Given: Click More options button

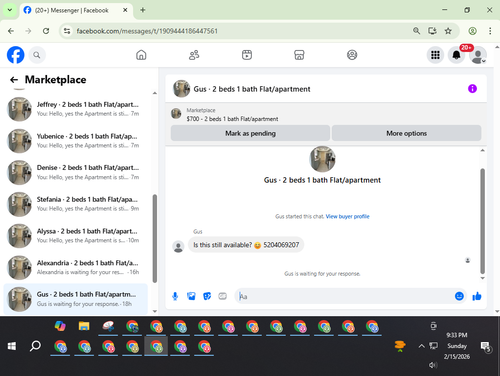Looking at the screenshot, I should point(406,133).
